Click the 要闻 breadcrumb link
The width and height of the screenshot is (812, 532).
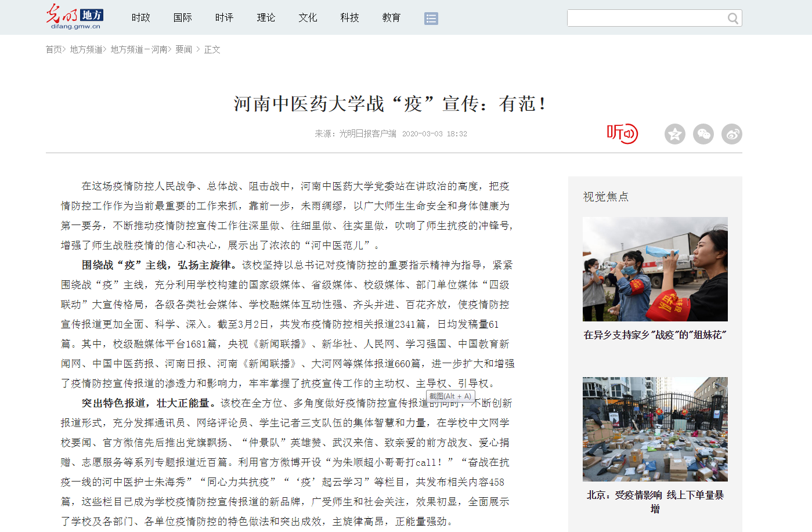click(183, 50)
